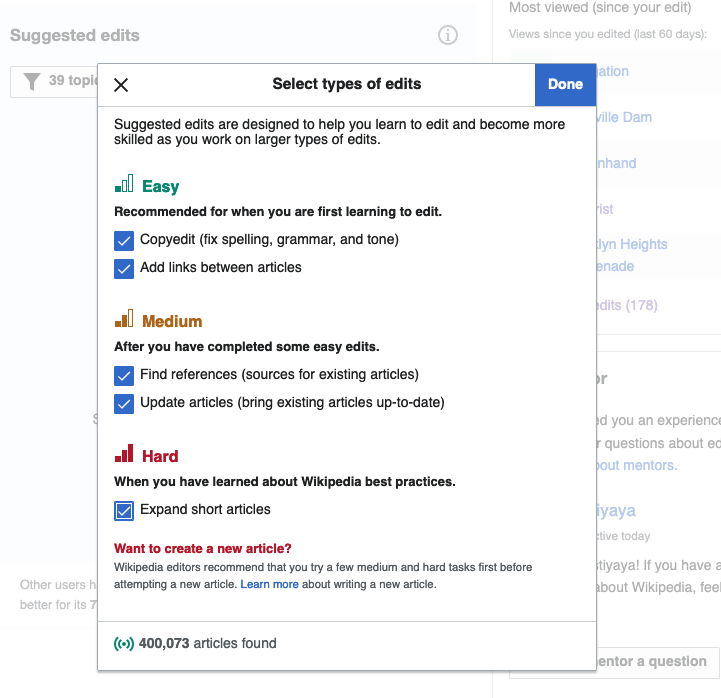Click the Done button
The height and width of the screenshot is (698, 721).
[565, 85]
